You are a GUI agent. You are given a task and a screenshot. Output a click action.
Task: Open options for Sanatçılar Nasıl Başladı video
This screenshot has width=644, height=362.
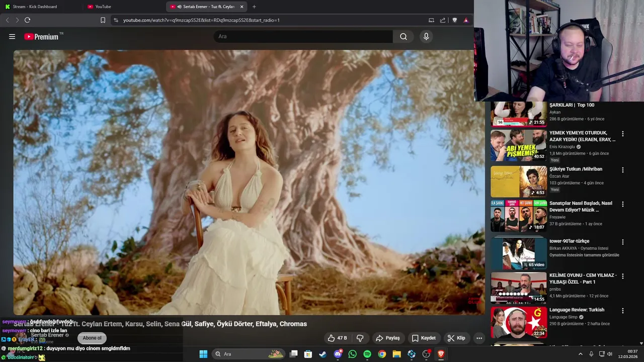623,204
